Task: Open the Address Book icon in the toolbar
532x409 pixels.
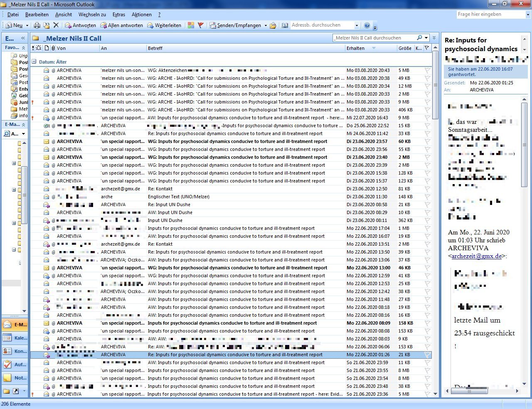Action: (x=285, y=25)
